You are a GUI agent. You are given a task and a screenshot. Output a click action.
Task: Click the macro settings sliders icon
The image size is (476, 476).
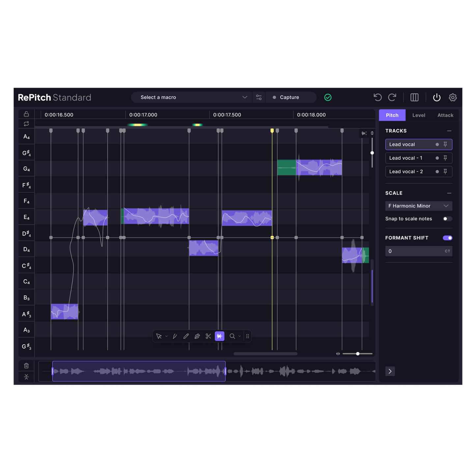pyautogui.click(x=259, y=97)
